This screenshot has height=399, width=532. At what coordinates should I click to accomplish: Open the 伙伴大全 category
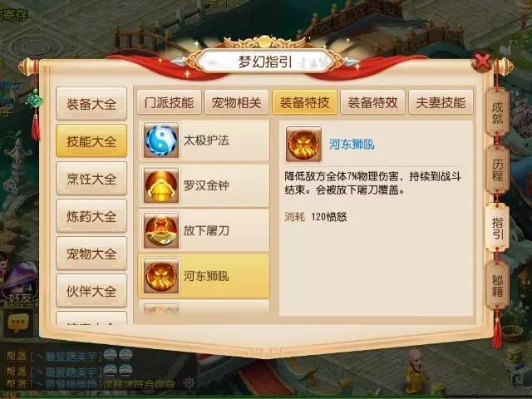click(x=91, y=291)
